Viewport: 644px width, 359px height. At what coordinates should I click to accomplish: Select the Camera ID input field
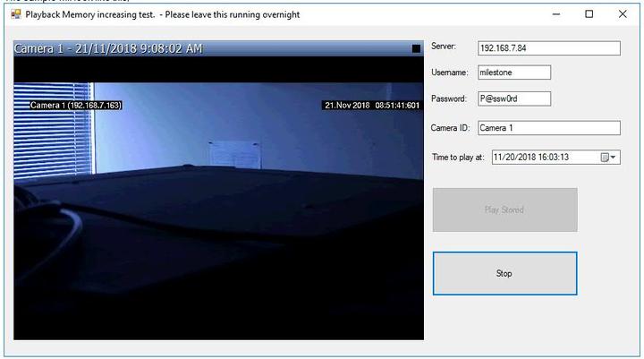(x=548, y=128)
